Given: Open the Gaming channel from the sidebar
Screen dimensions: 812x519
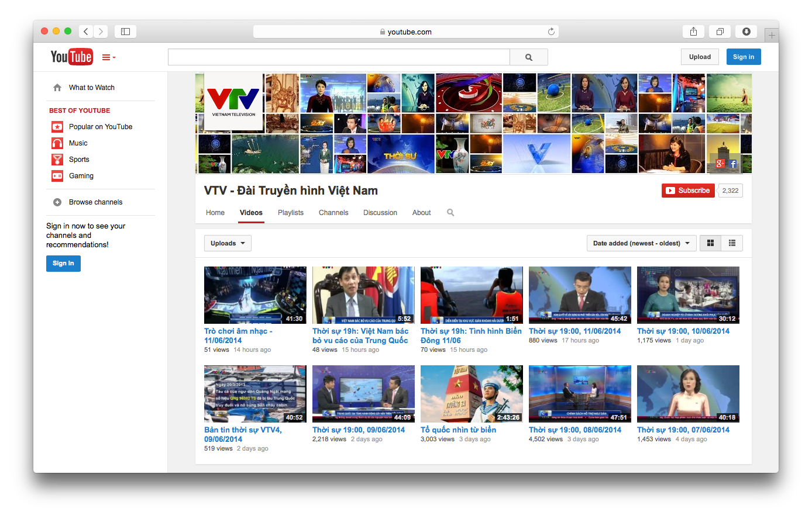Looking at the screenshot, I should pos(80,175).
